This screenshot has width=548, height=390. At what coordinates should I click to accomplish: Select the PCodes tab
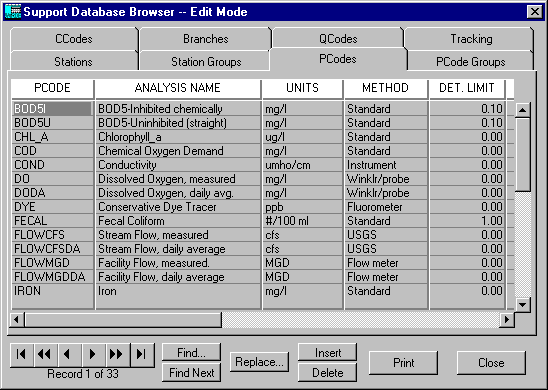(338, 59)
